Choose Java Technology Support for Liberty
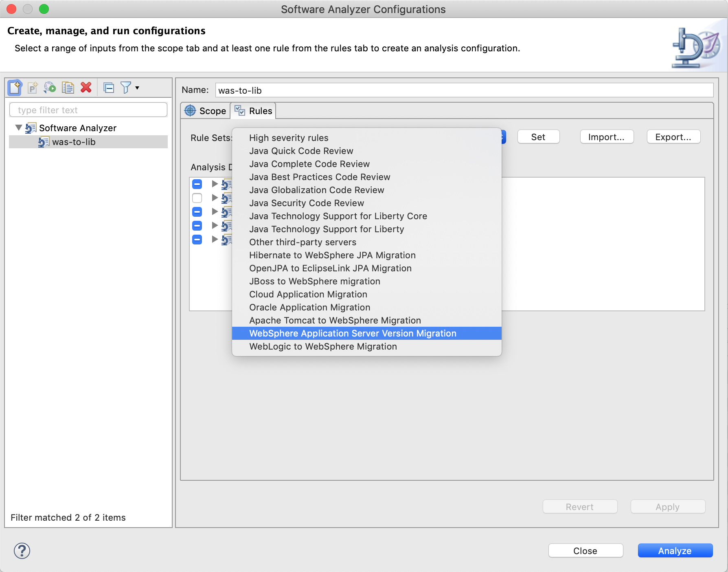Screen dimensions: 728x572 367,229
